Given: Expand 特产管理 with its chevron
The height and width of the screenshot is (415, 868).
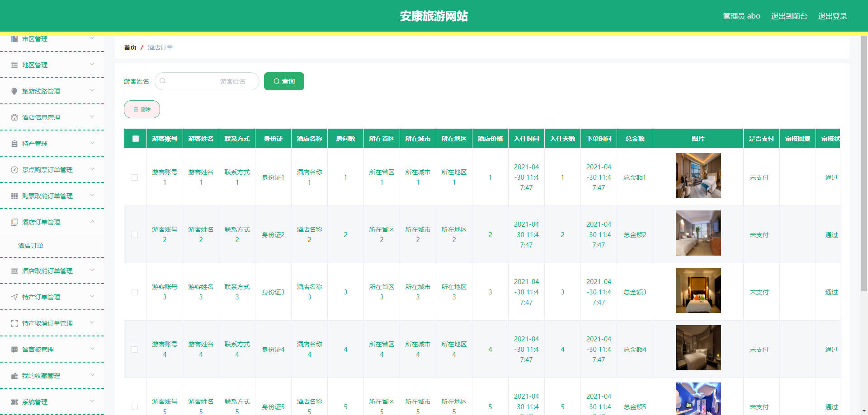Looking at the screenshot, I should point(92,143).
